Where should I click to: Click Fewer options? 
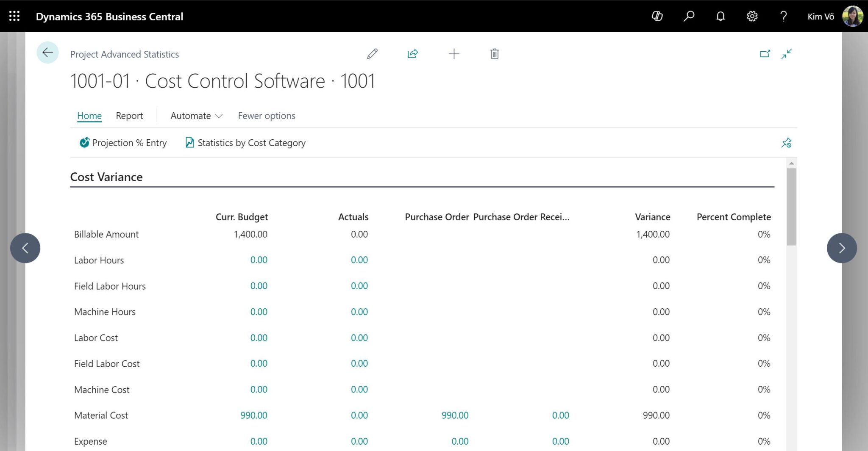pos(267,116)
